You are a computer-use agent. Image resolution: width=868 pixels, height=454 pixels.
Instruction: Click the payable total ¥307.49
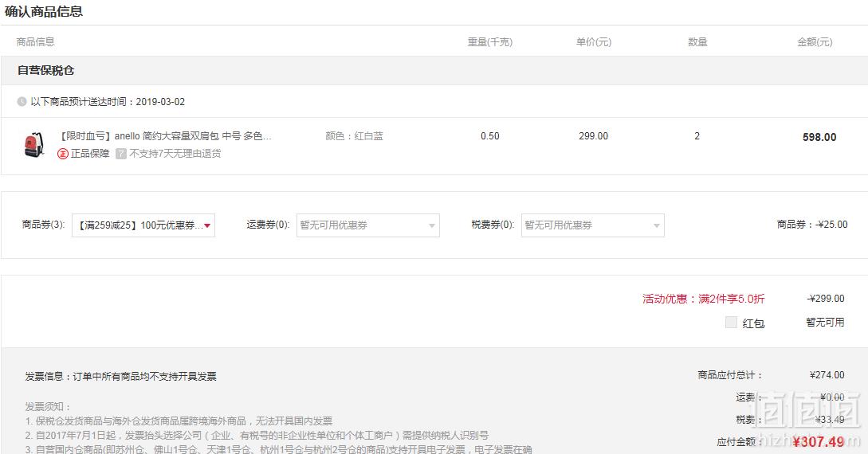point(819,442)
